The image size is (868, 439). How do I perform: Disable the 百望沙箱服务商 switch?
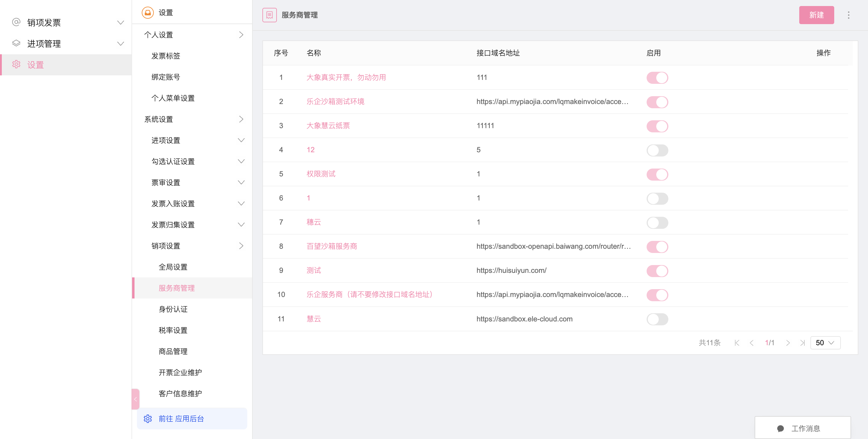(x=657, y=247)
